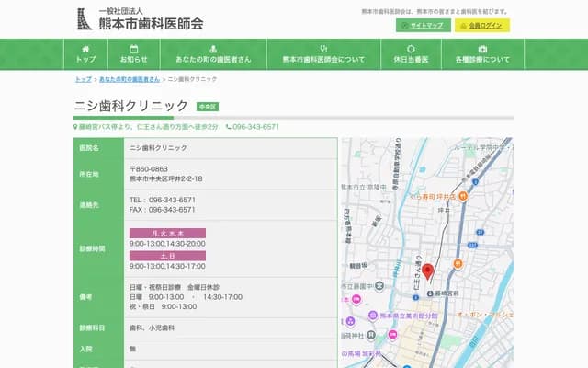This screenshot has height=368, width=588.
Task: Click the くら寿司 坪井店 restaurant map icon
Action: [463, 196]
